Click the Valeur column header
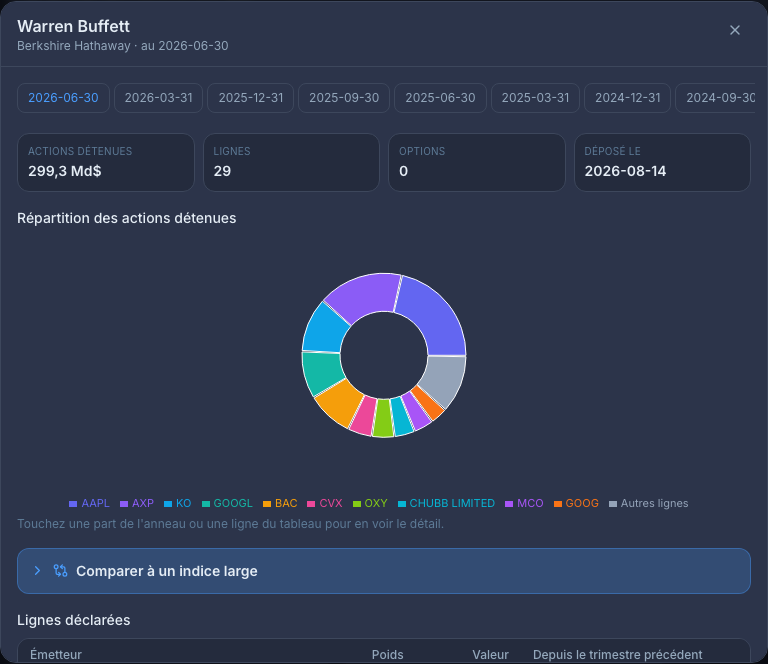Image resolution: width=768 pixels, height=664 pixels. [x=490, y=655]
